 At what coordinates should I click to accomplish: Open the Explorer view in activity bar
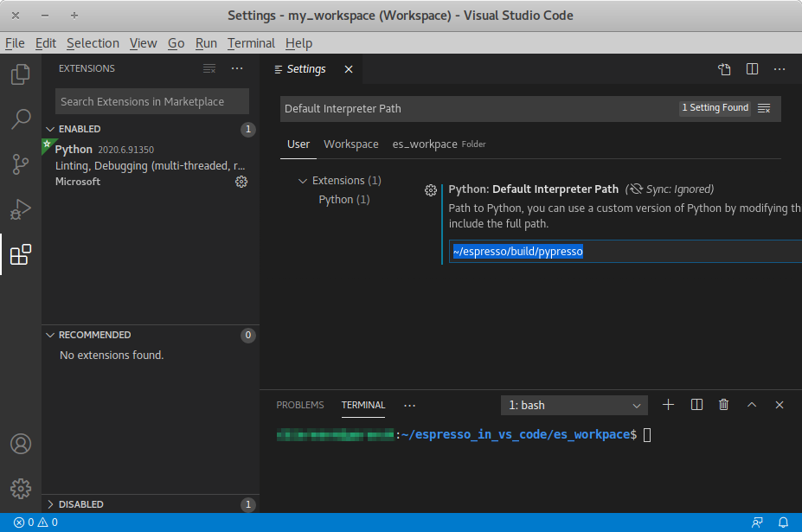coord(21,75)
